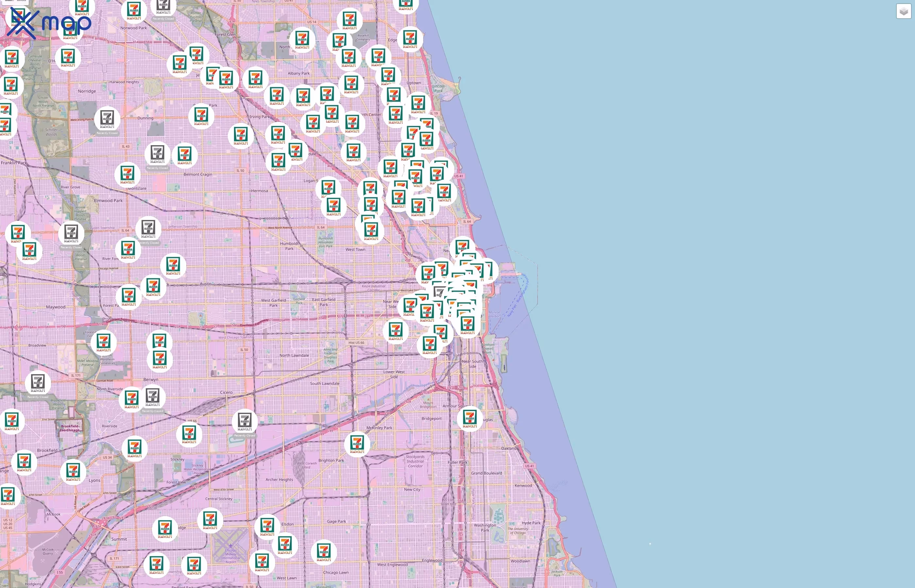
Task: Click the 7-Eleven marker below Irving Park
Action: tap(278, 134)
